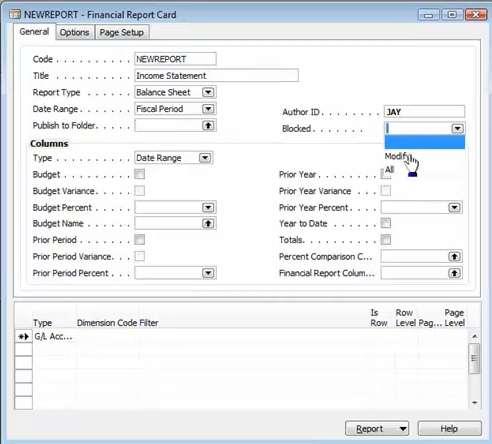Click the Code input field
The image size is (492, 444).
(175, 59)
